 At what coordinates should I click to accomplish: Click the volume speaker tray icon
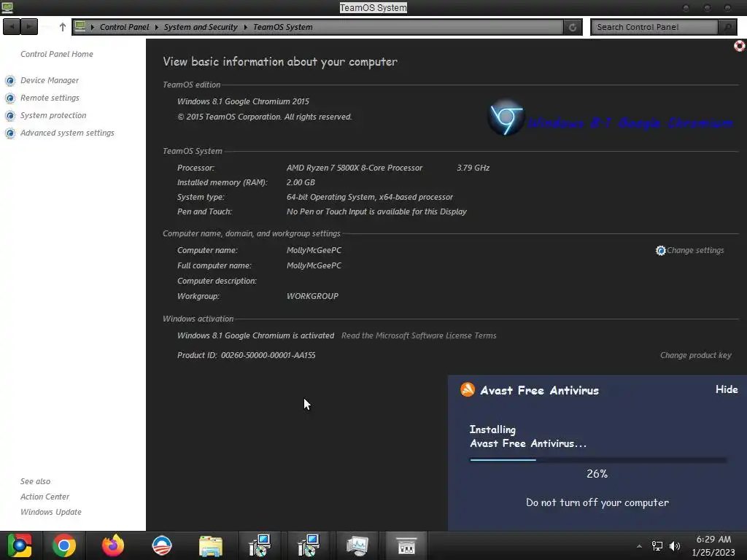click(674, 546)
